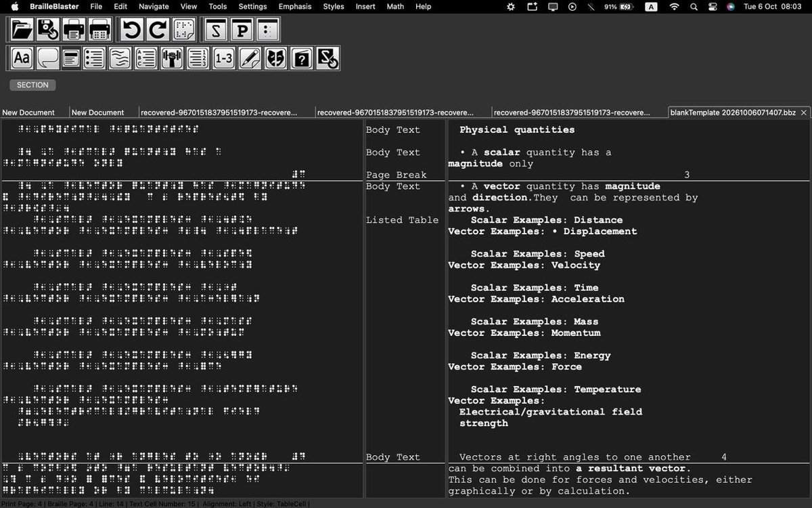The height and width of the screenshot is (508, 812).
Task: Click the 'Electrical/gravitational field' text line
Action: point(551,412)
